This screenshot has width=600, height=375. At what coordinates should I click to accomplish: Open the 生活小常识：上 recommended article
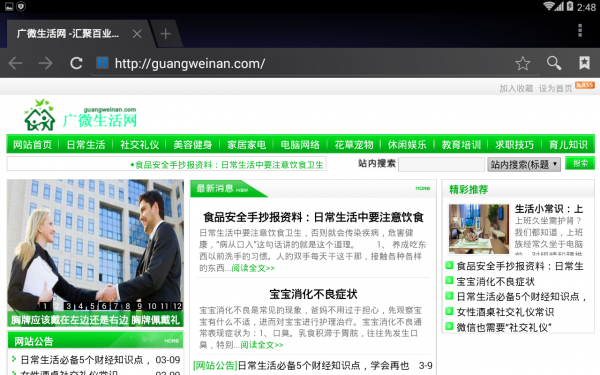click(x=549, y=209)
